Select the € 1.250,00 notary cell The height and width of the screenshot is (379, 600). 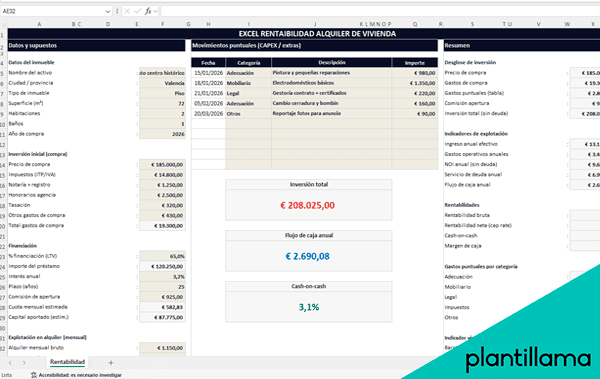(x=162, y=185)
